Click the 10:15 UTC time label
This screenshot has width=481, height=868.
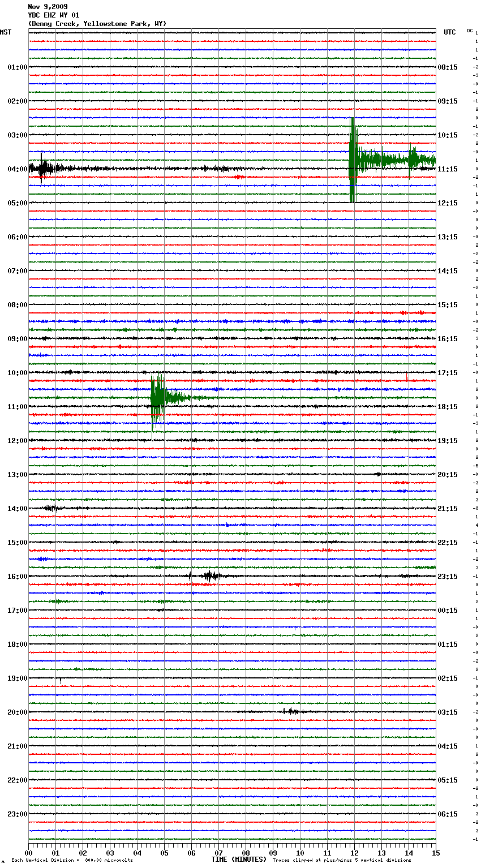pyautogui.click(x=448, y=135)
